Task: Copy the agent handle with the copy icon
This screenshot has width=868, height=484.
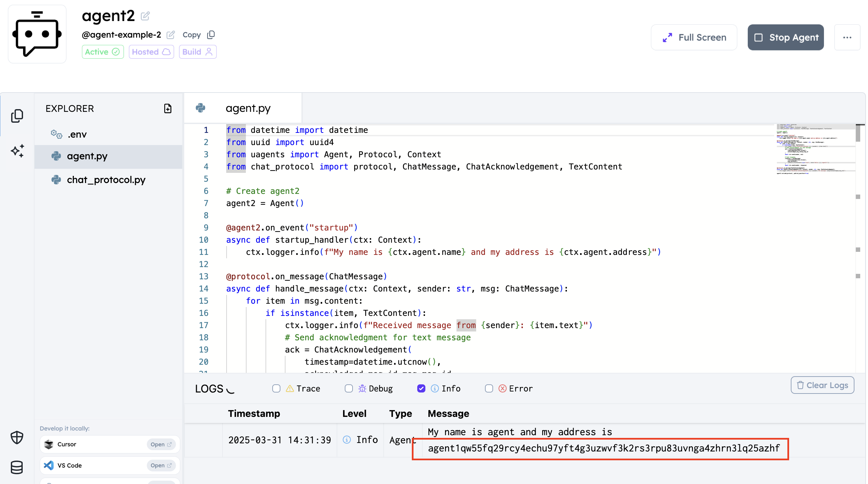Action: pyautogui.click(x=211, y=35)
